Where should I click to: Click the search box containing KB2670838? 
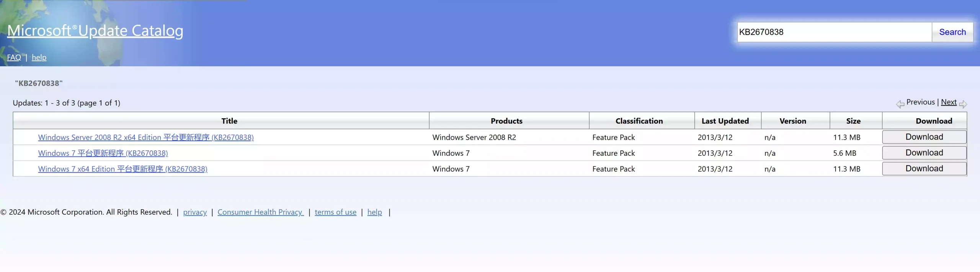pos(835,32)
